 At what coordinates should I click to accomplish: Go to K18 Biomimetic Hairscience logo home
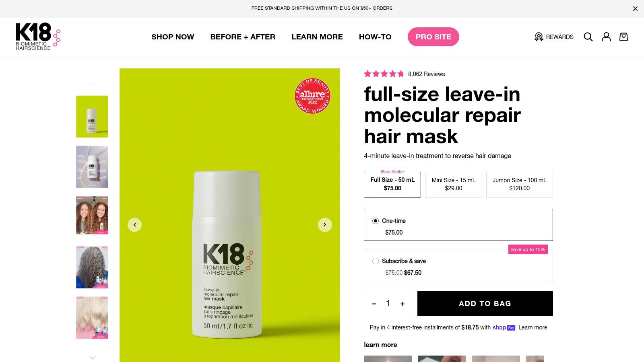(x=38, y=37)
